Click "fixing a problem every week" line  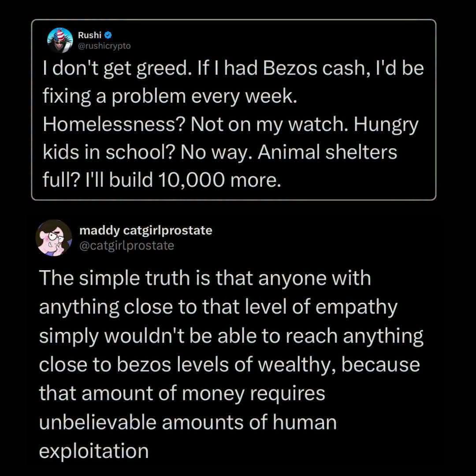(x=170, y=97)
